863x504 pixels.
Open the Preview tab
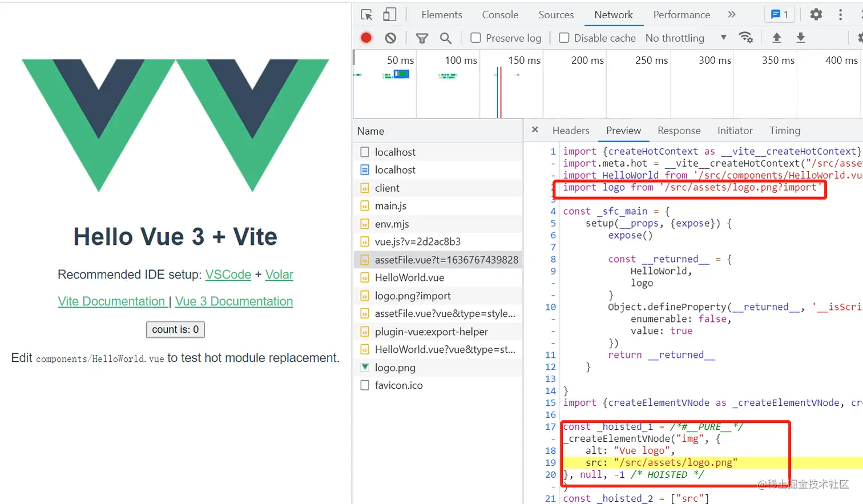(x=624, y=131)
